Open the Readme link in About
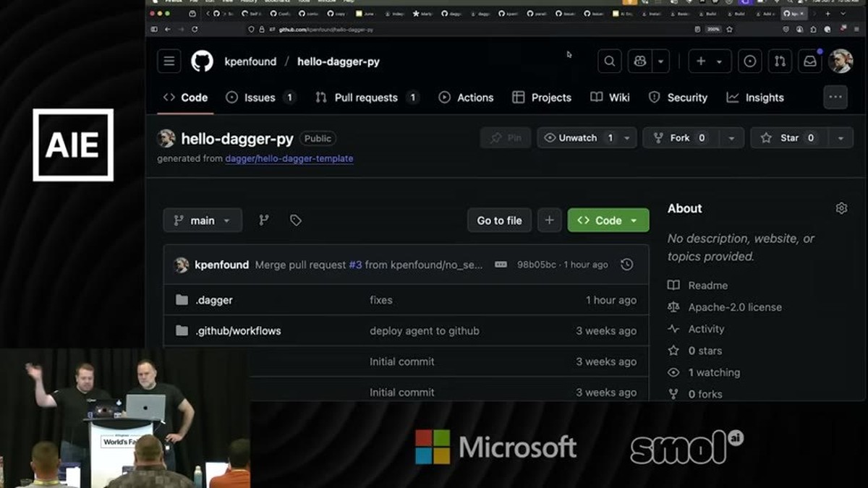The image size is (868, 488). (x=708, y=286)
